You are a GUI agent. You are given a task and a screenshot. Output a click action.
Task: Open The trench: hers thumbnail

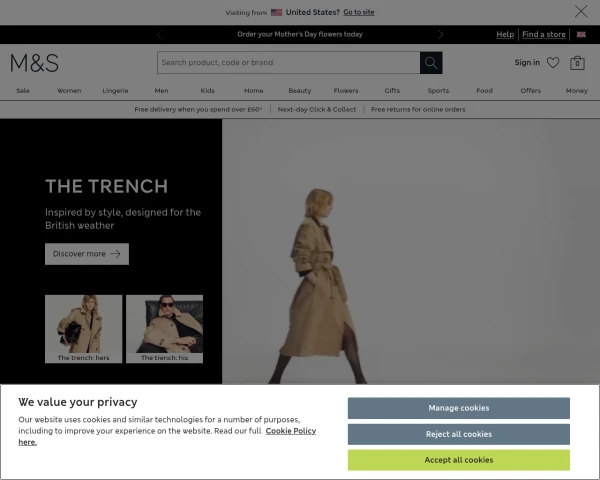[x=83, y=329]
